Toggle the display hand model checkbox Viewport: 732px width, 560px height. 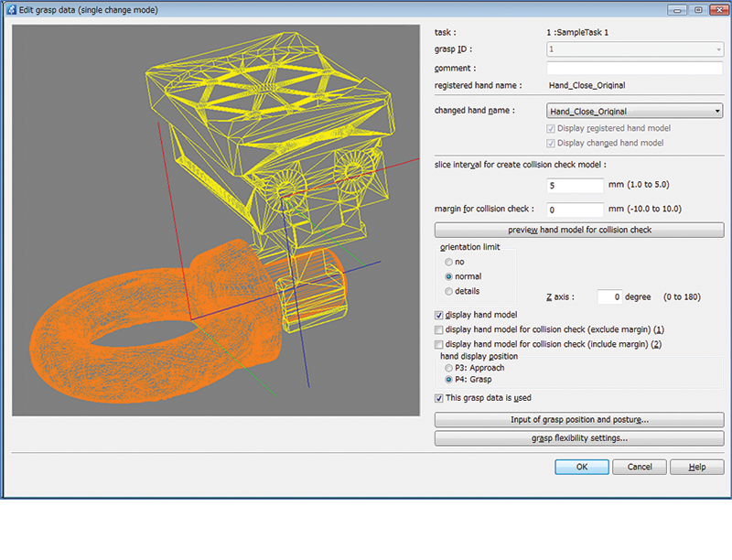[440, 315]
